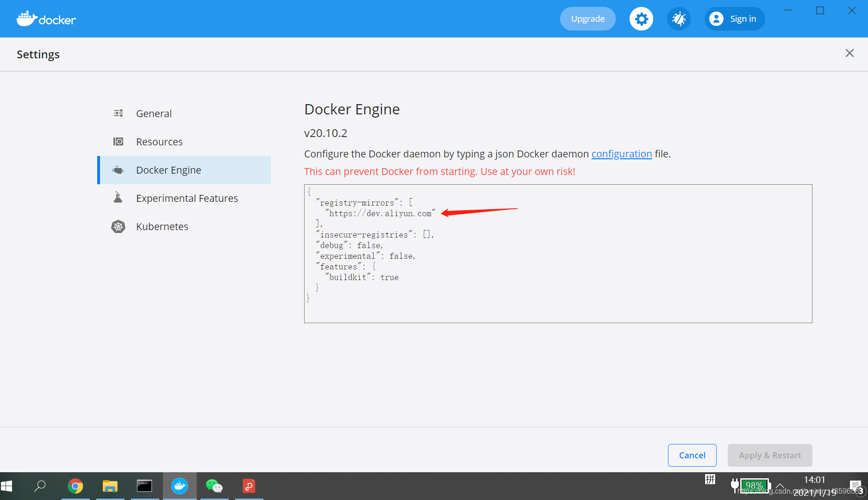Screen dimensions: 868x500
Task: Click the Docker whale logo
Action: (46, 19)
